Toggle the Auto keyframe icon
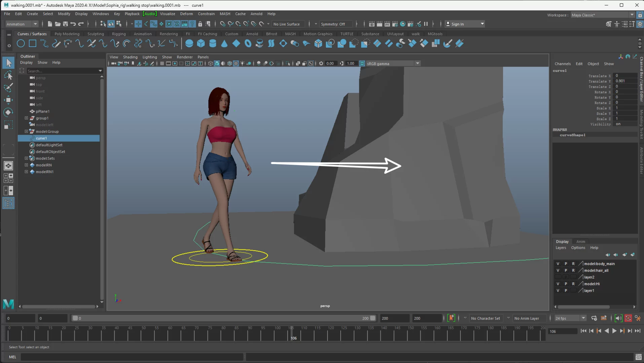 [x=628, y=318]
